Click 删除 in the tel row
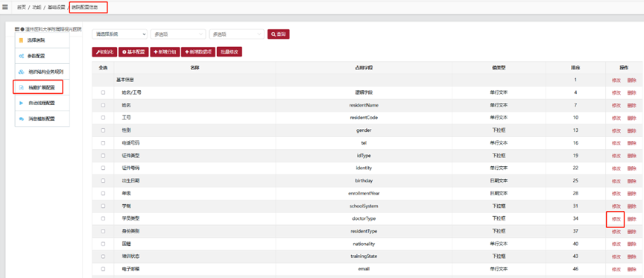Screen dimensions: 644x278 click(631, 143)
